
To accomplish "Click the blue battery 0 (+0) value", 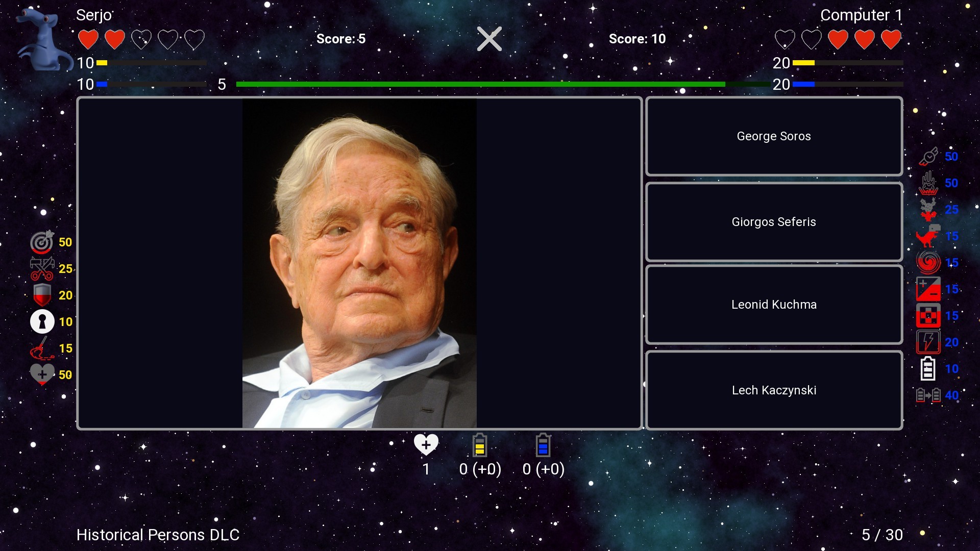I will click(544, 469).
